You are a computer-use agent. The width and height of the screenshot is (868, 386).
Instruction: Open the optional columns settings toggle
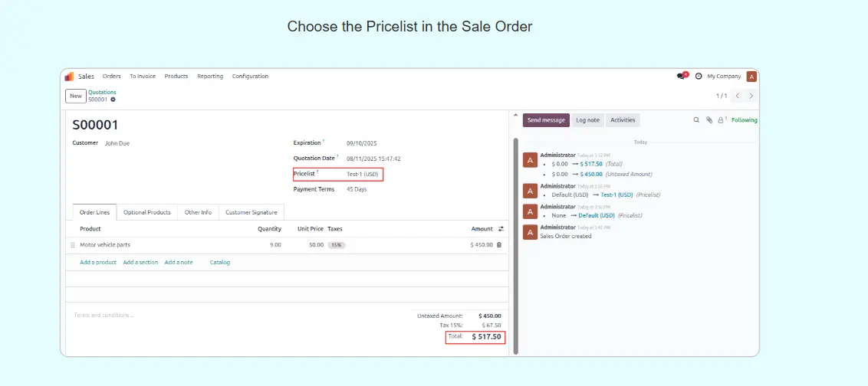point(501,229)
